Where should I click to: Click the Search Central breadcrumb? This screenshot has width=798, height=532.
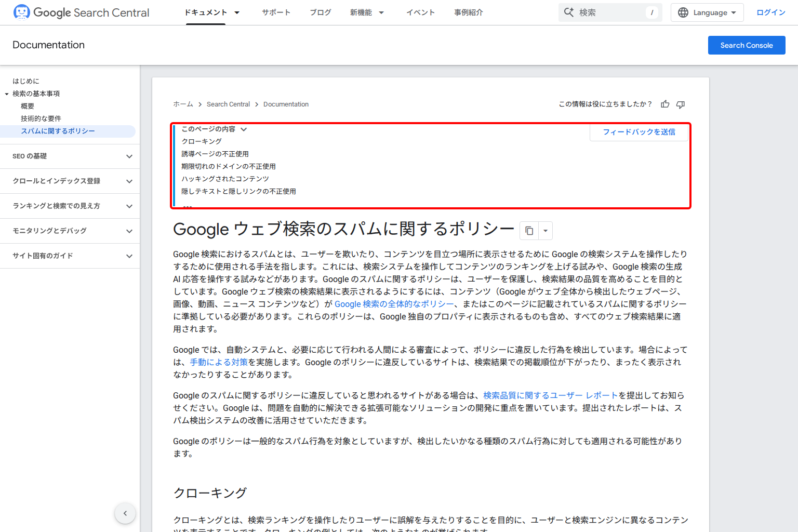[228, 104]
